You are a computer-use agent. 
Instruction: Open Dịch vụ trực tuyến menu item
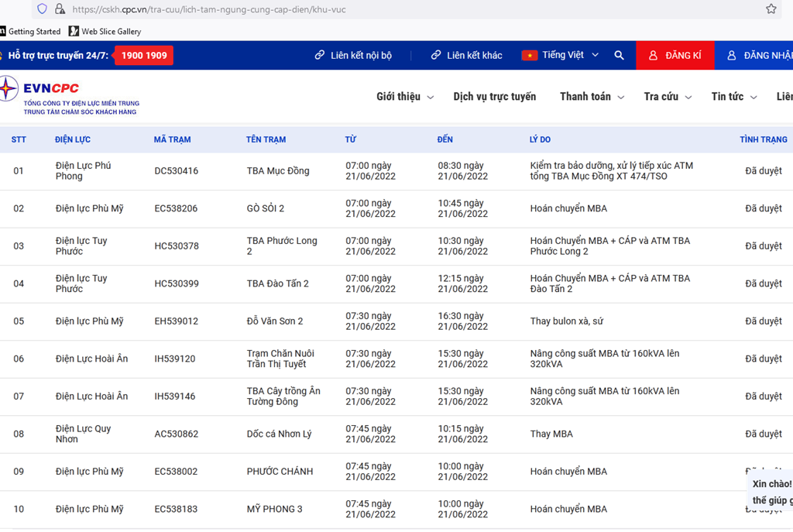[494, 97]
